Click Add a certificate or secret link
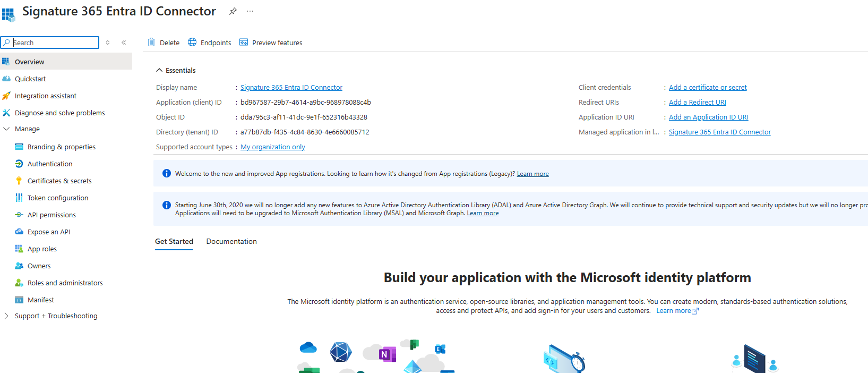 pos(708,87)
